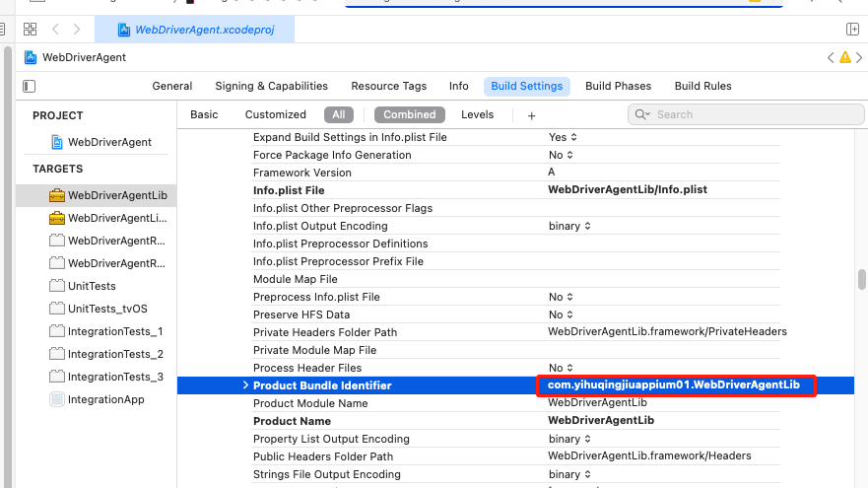
Task: Click the build settings vertical scrollbar
Action: pos(861,279)
